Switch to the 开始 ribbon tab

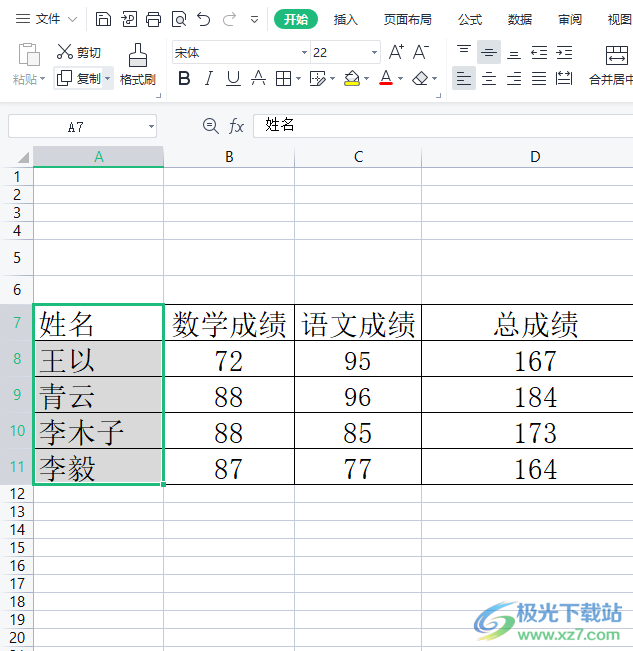(x=296, y=19)
